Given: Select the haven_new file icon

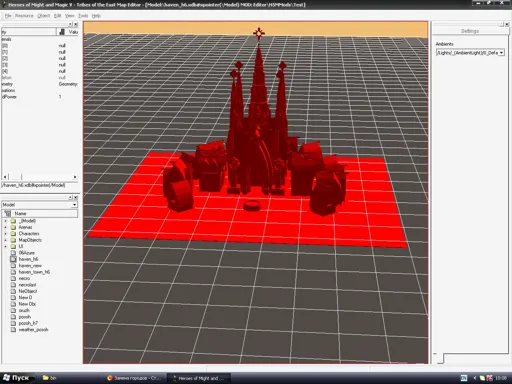Looking at the screenshot, I should point(13,266).
